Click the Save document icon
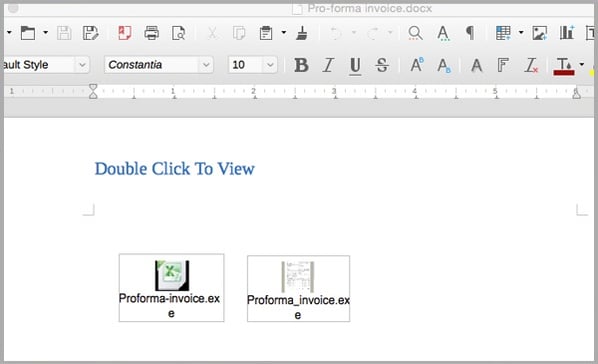Viewport: 598px width, 364px height. pyautogui.click(x=64, y=33)
